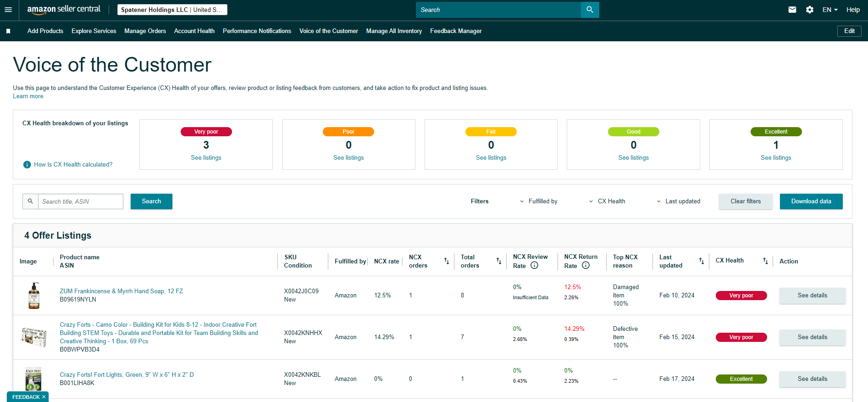Select Voice of the Customer nav item
Viewport: 868px width, 402px height.
[x=329, y=31]
